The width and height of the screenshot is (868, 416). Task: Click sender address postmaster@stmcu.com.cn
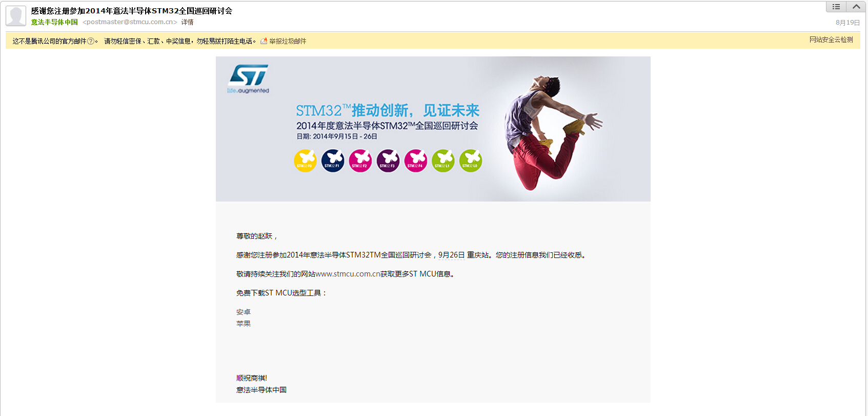coord(130,22)
